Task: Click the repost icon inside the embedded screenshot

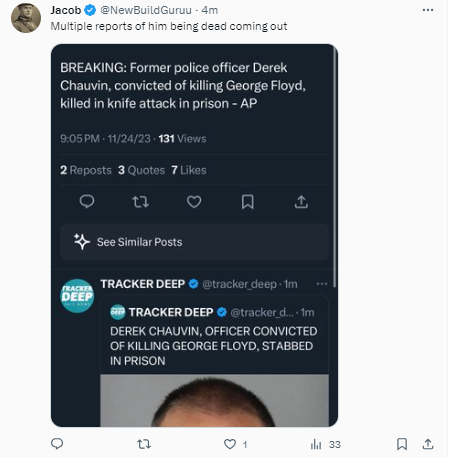Action: pos(140,202)
